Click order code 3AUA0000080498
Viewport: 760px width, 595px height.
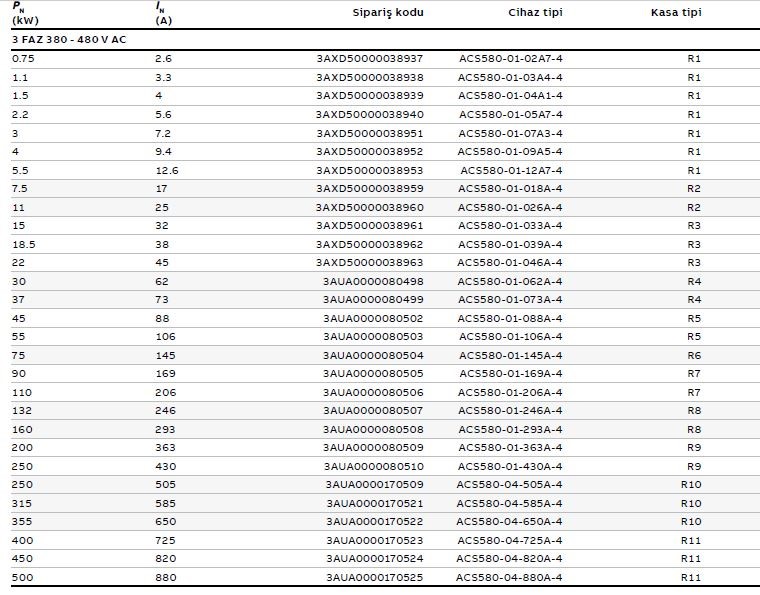[x=373, y=282]
